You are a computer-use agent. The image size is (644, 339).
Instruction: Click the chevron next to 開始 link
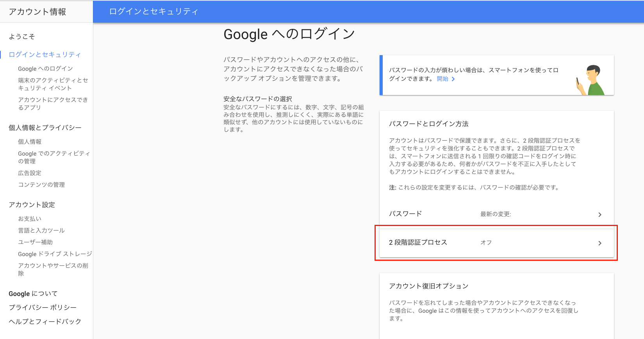[453, 79]
